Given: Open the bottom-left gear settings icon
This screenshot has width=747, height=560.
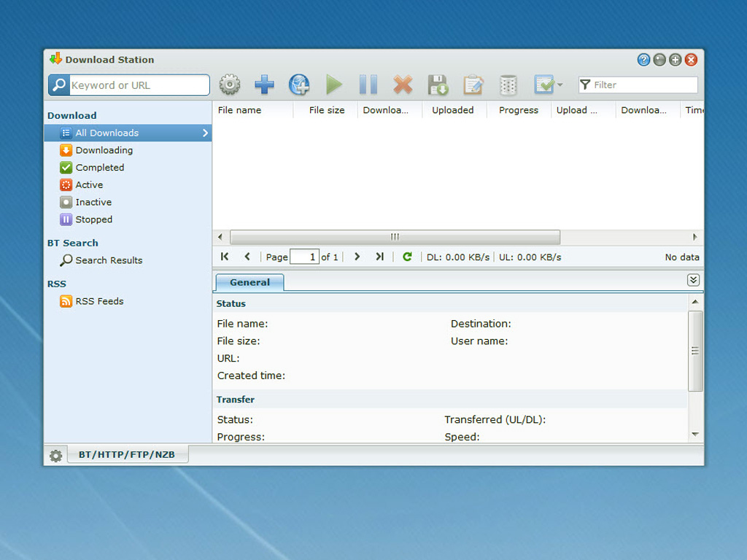Looking at the screenshot, I should click(x=55, y=456).
